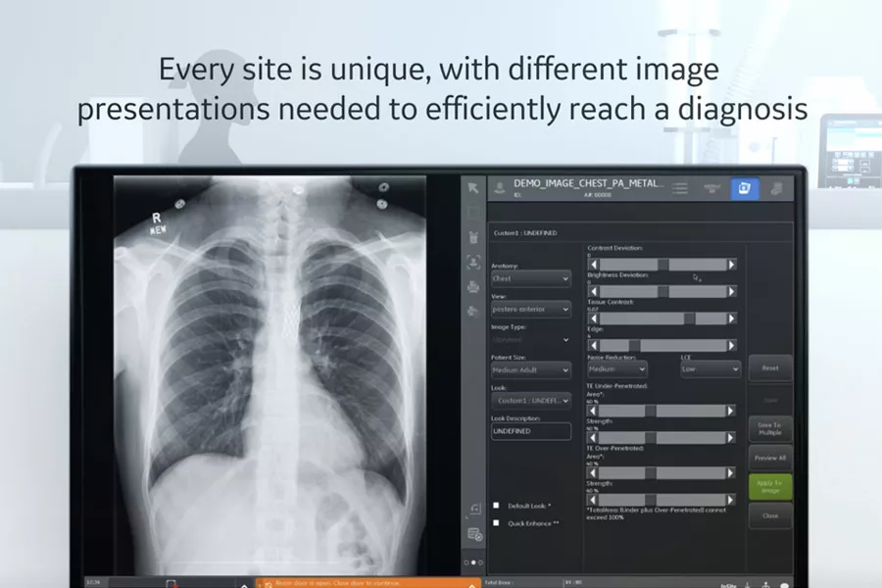The image size is (882, 588).
Task: Click the print icon in sidebar
Action: [473, 287]
